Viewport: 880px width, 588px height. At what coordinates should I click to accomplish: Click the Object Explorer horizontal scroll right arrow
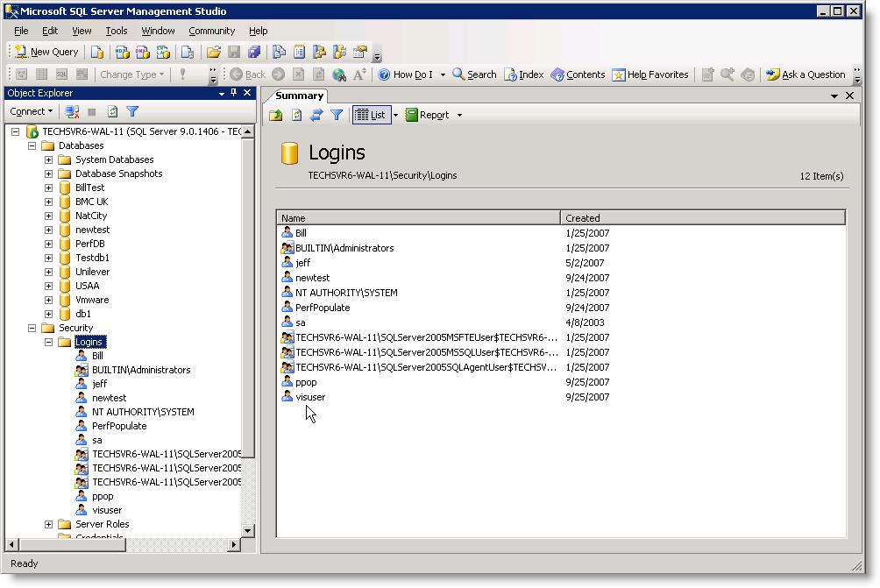235,544
